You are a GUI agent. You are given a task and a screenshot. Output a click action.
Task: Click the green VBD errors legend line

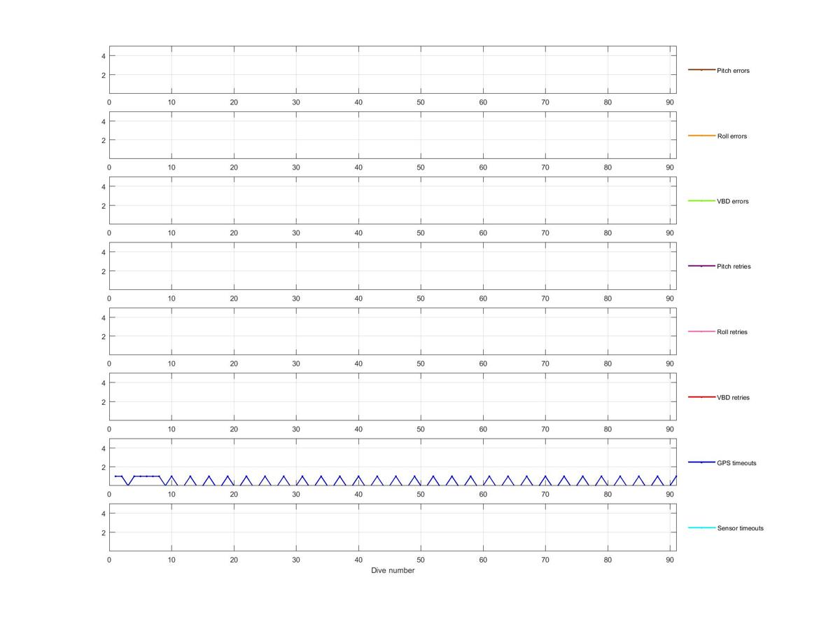click(701, 201)
